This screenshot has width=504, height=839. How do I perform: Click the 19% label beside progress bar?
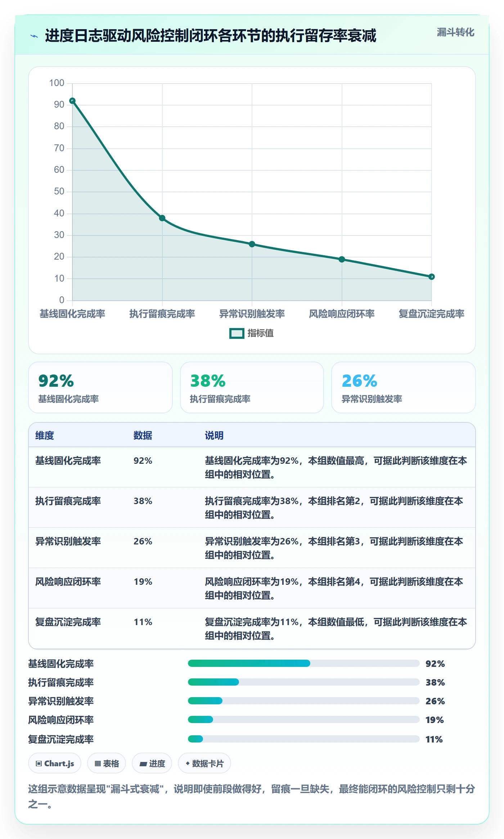(435, 720)
